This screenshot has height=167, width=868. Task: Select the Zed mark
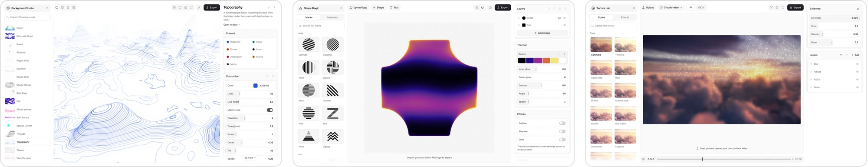[333, 114]
